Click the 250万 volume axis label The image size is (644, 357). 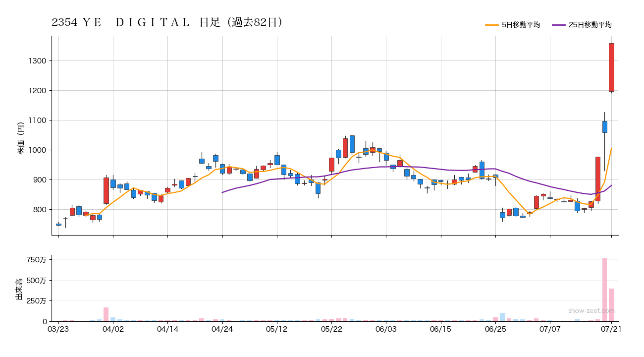(x=36, y=301)
